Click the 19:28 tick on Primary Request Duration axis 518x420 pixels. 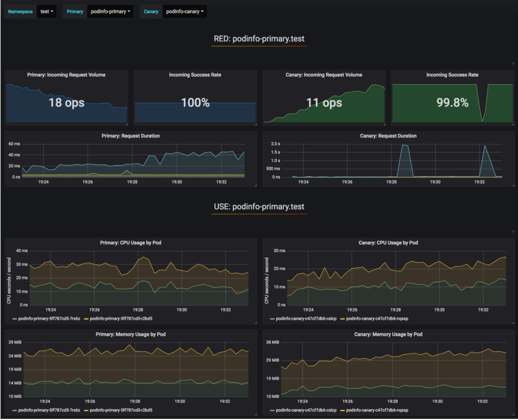(132, 182)
